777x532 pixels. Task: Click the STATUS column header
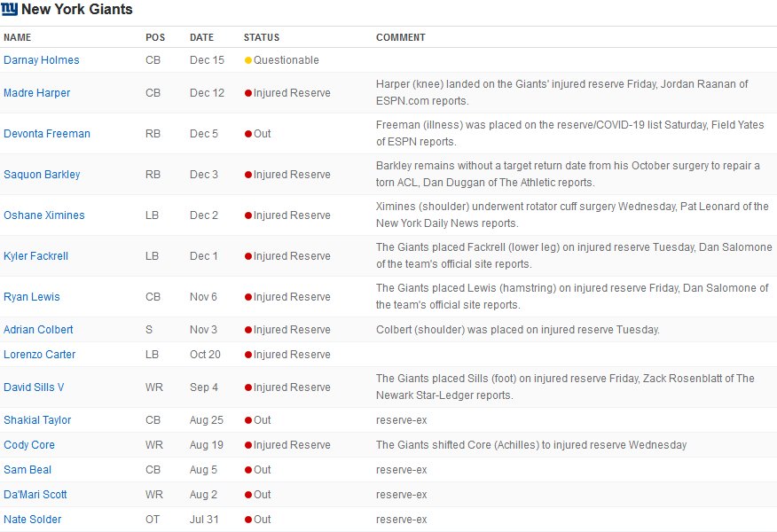pyautogui.click(x=262, y=37)
